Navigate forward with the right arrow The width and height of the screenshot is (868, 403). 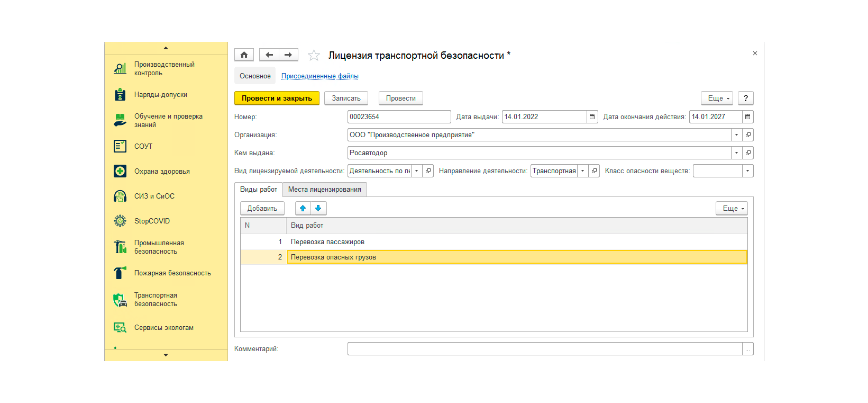[288, 55]
